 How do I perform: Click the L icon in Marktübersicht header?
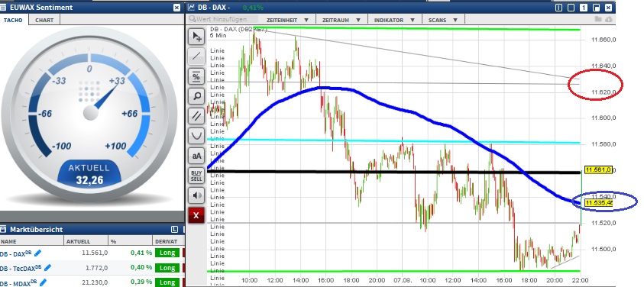click(174, 229)
